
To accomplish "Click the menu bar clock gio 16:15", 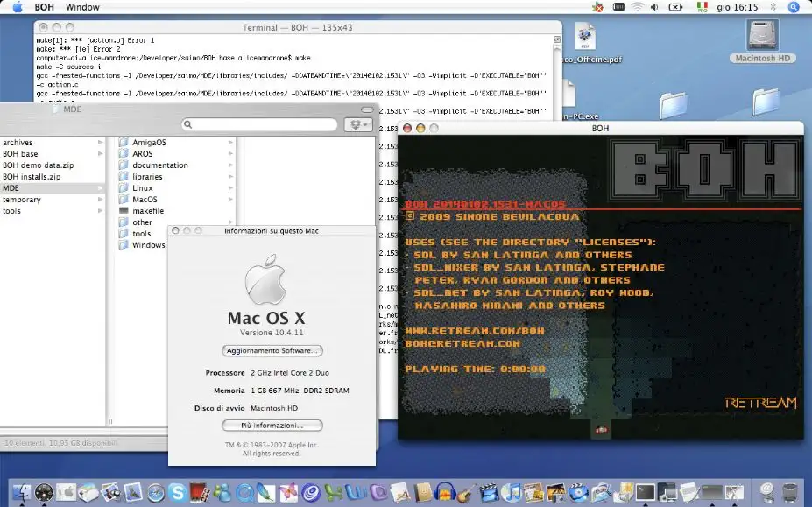I will point(737,7).
